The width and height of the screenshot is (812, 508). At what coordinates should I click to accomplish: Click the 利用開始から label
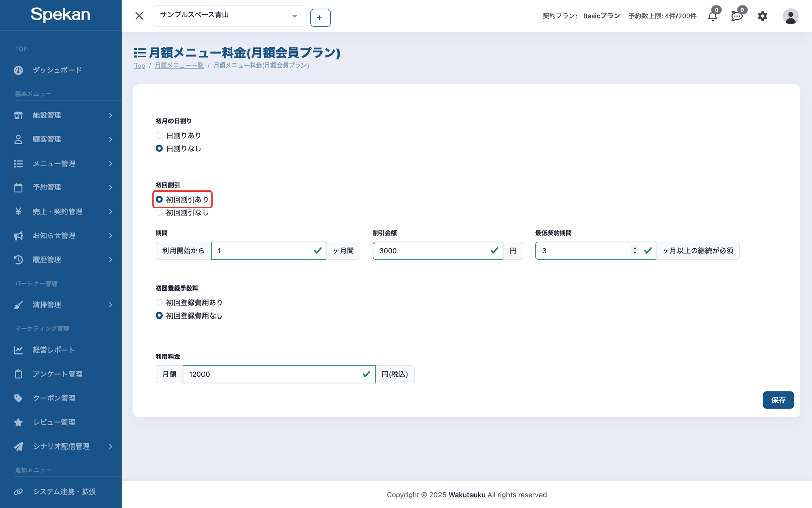(x=183, y=251)
